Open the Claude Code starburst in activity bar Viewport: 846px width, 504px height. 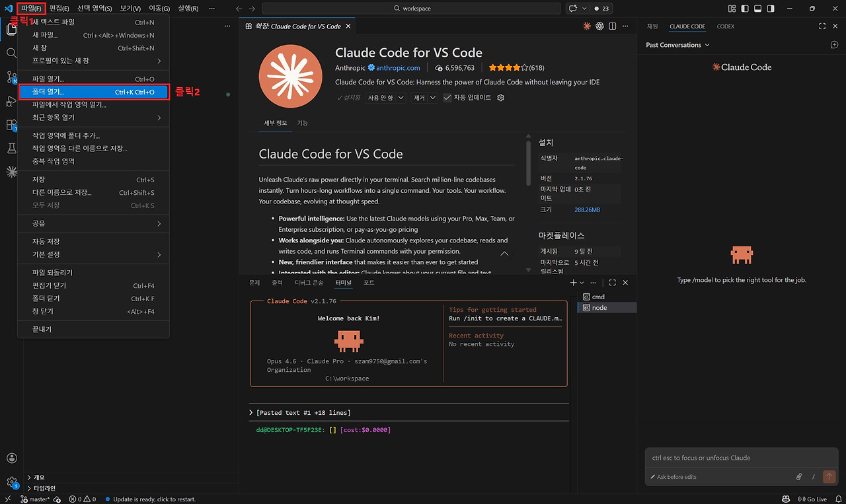(x=11, y=172)
